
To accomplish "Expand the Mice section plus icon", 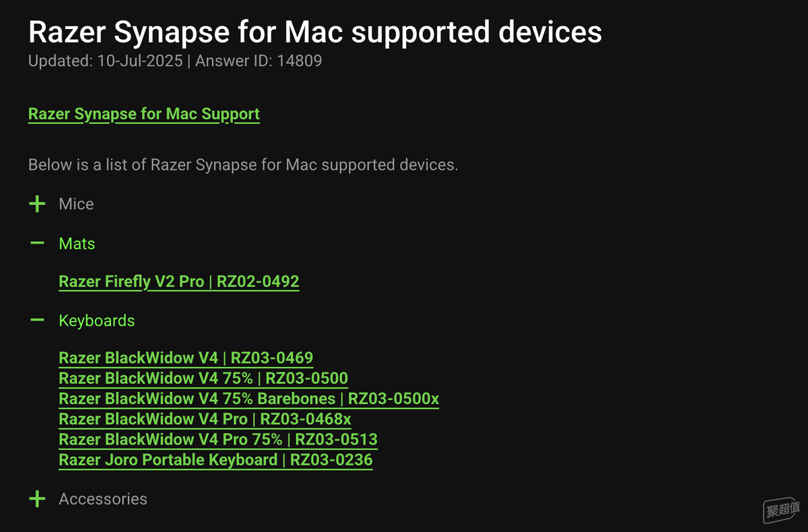I will click(x=38, y=204).
